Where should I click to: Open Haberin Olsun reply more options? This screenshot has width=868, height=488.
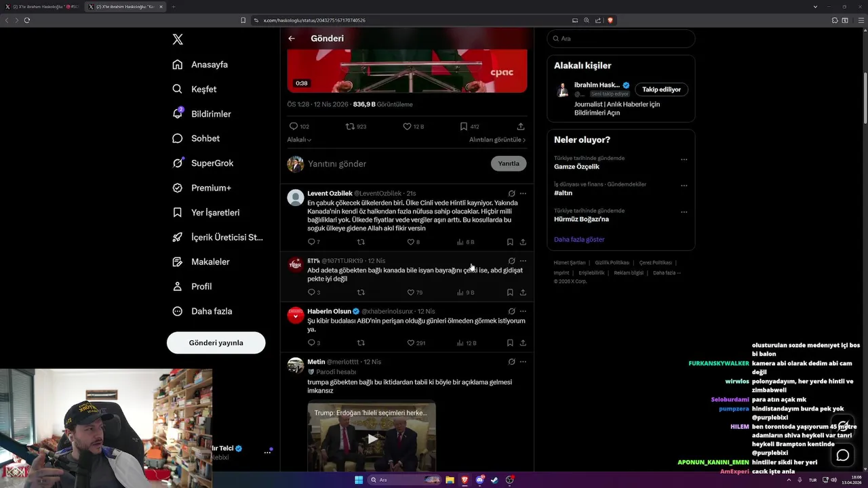click(x=523, y=311)
